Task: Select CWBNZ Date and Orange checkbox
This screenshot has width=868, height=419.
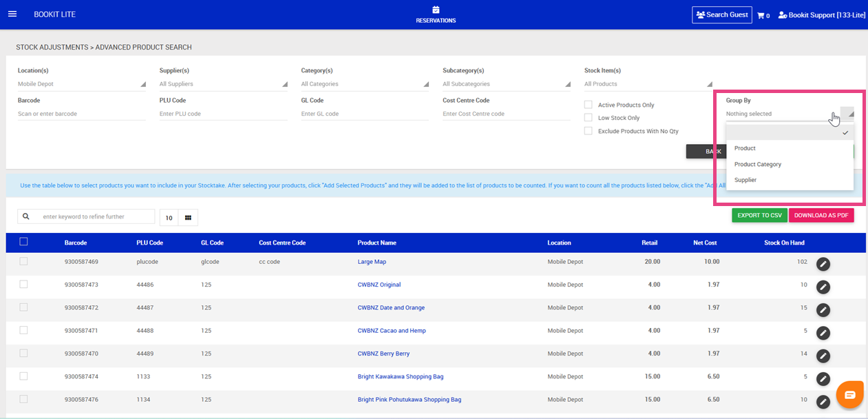Action: [23, 307]
